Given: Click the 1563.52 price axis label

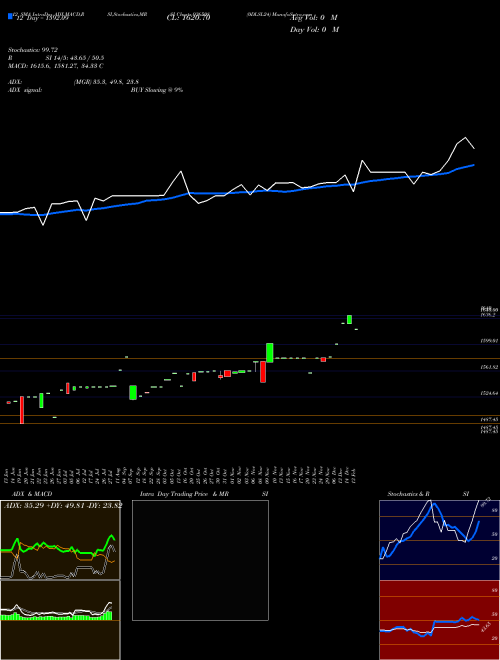Looking at the screenshot, I should click(490, 367).
